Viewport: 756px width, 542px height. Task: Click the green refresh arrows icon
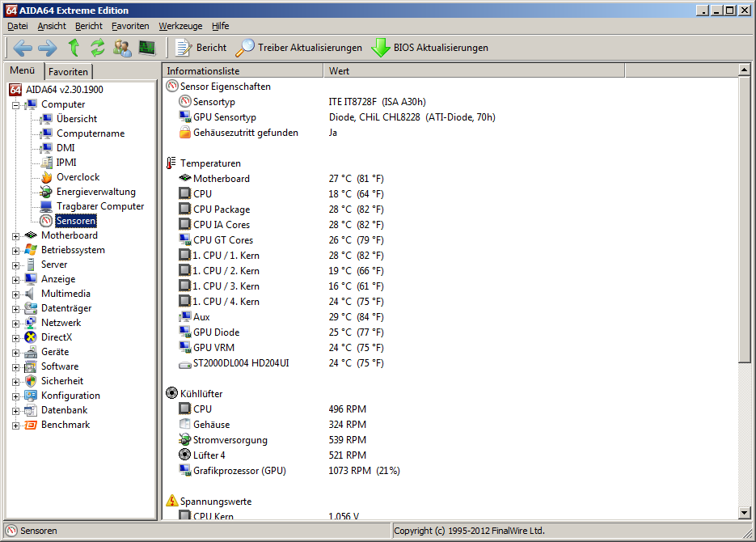pyautogui.click(x=98, y=47)
